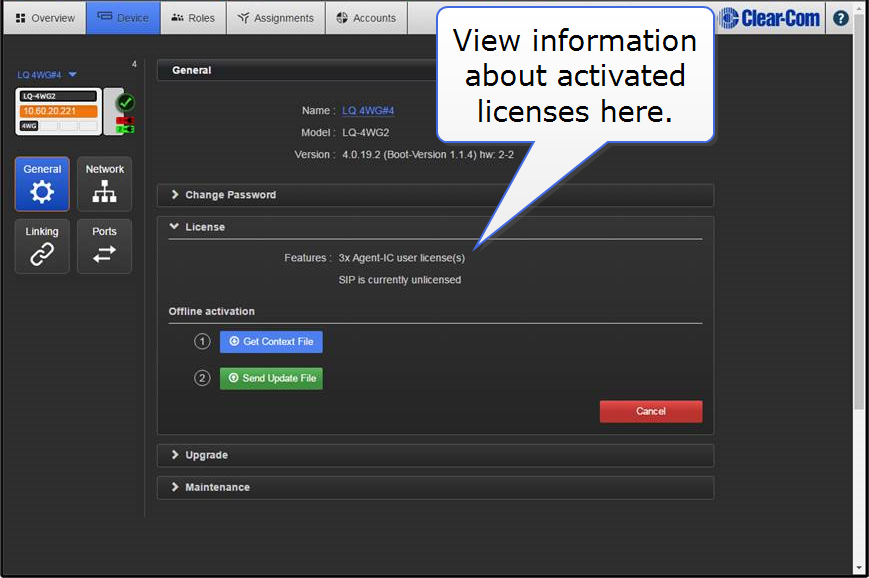
Task: Open the Accounts tab
Action: click(x=366, y=18)
